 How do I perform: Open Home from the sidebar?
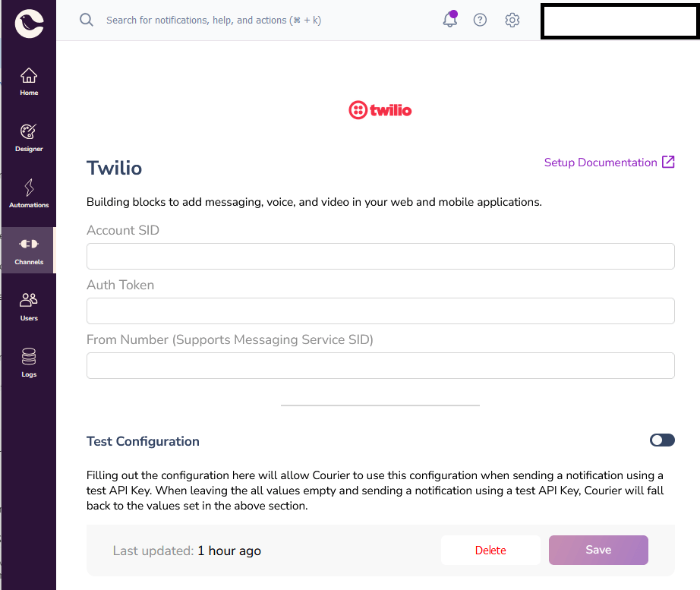(x=28, y=80)
